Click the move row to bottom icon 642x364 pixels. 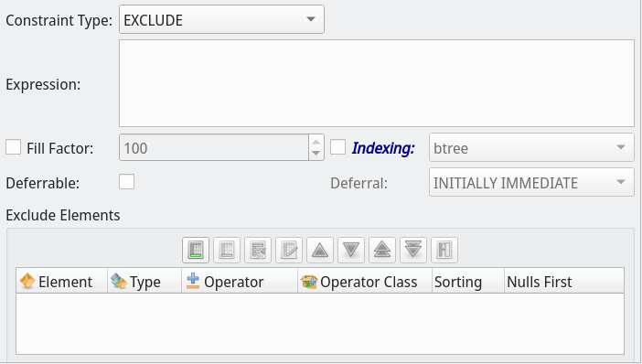pos(413,250)
